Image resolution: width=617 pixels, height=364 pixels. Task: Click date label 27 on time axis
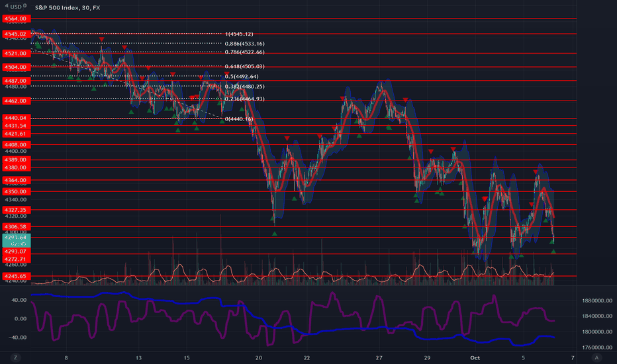(379, 357)
